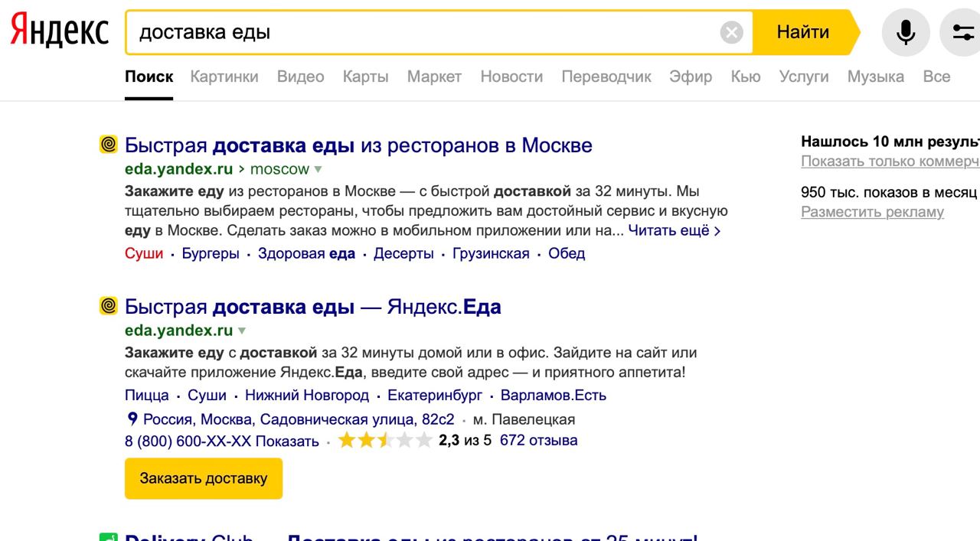Switch to the Картинки tab
The image size is (980, 541).
pyautogui.click(x=224, y=77)
